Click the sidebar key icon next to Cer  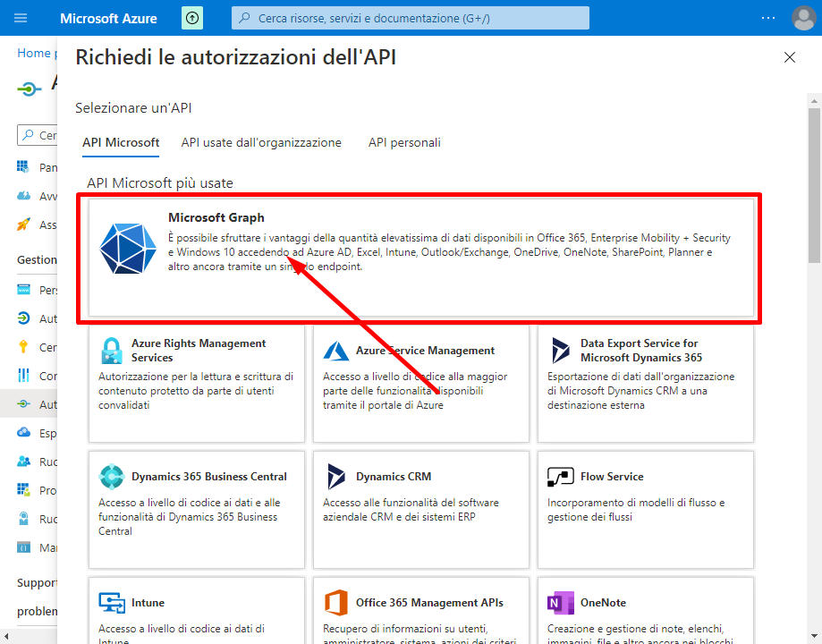coord(23,347)
